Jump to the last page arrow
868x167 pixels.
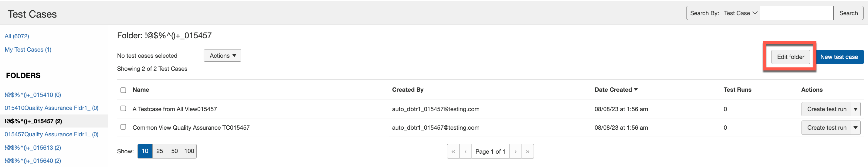528,152
